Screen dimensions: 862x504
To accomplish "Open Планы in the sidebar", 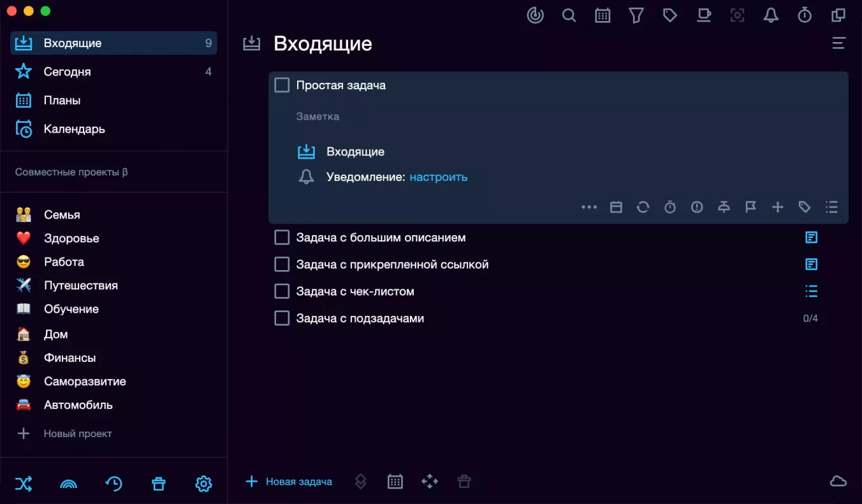I will (x=113, y=100).
